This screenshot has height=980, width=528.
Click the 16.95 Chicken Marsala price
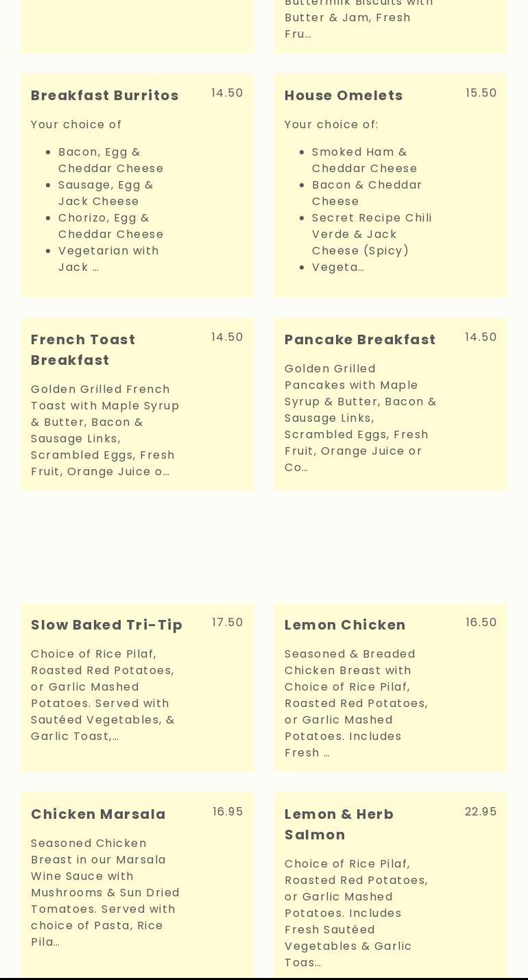pyautogui.click(x=228, y=812)
